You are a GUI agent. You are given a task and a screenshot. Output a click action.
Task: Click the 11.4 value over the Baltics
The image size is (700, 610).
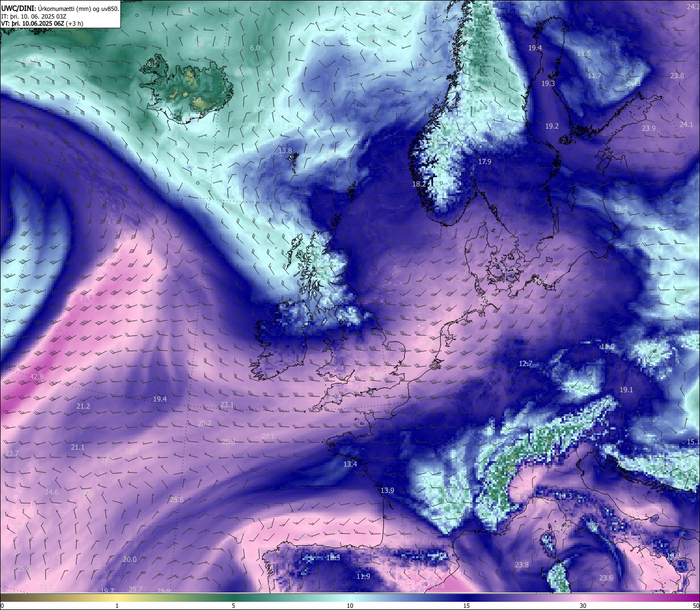click(x=621, y=208)
